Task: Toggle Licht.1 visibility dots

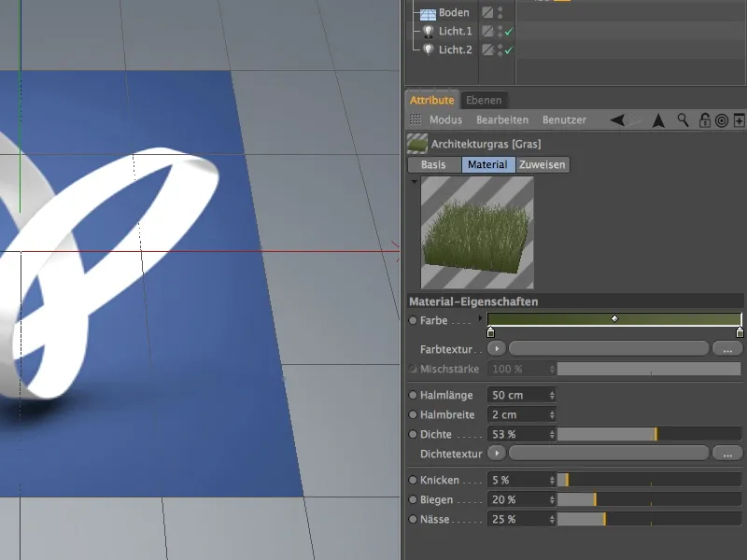Action: (500, 32)
